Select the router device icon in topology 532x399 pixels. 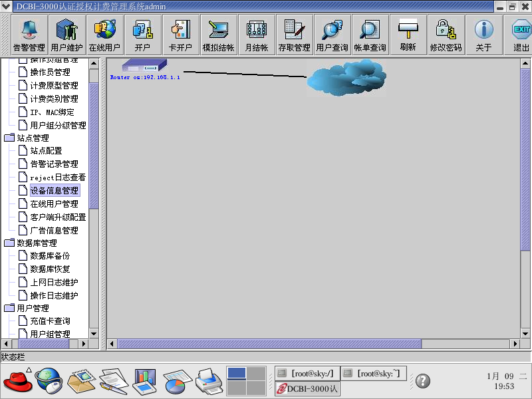point(144,65)
